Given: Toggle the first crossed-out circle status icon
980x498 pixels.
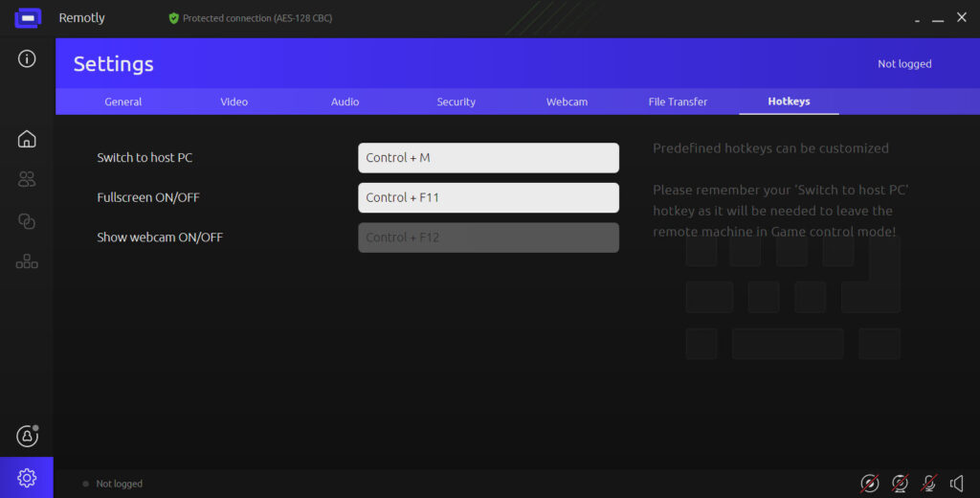Looking at the screenshot, I should pyautogui.click(x=869, y=484).
